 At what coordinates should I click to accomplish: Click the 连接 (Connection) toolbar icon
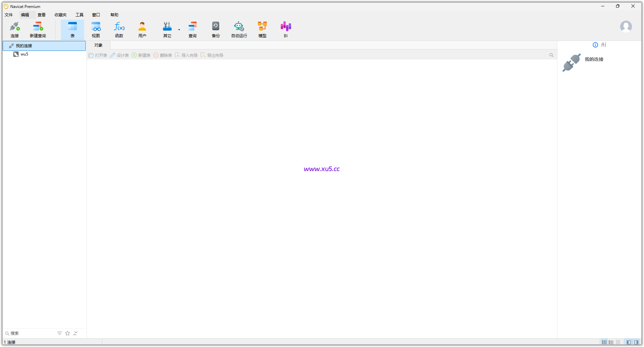click(15, 30)
